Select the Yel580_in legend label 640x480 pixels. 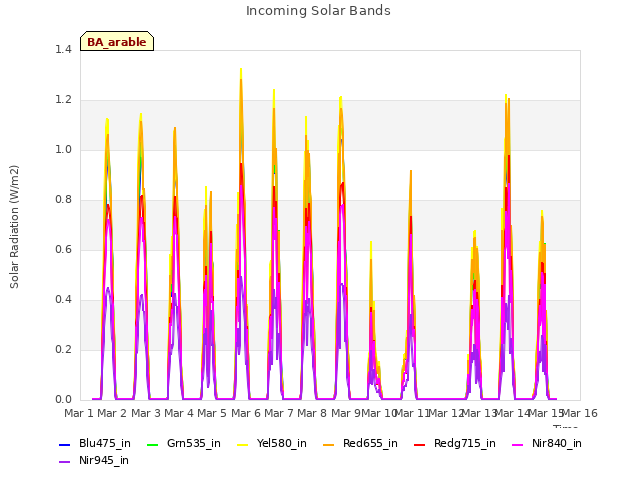(282, 443)
